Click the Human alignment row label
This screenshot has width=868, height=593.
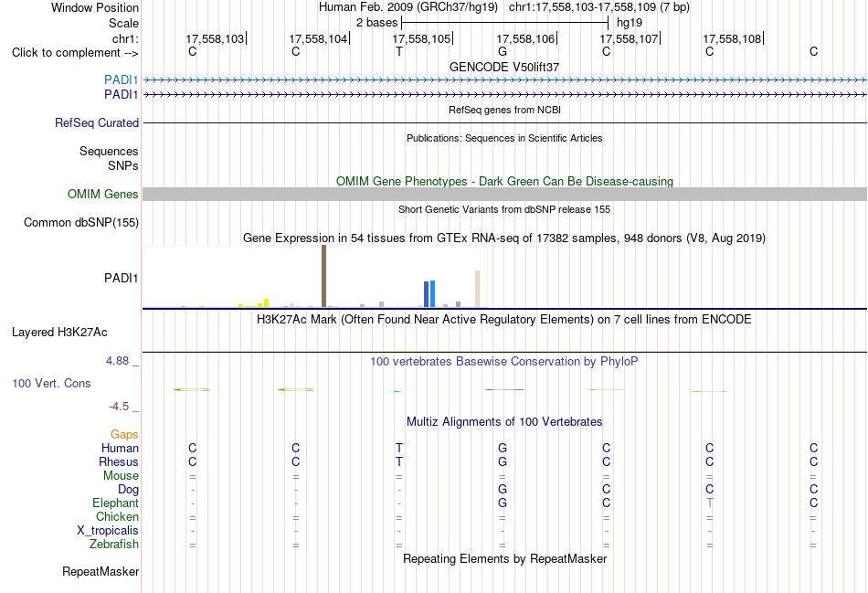pyautogui.click(x=120, y=448)
